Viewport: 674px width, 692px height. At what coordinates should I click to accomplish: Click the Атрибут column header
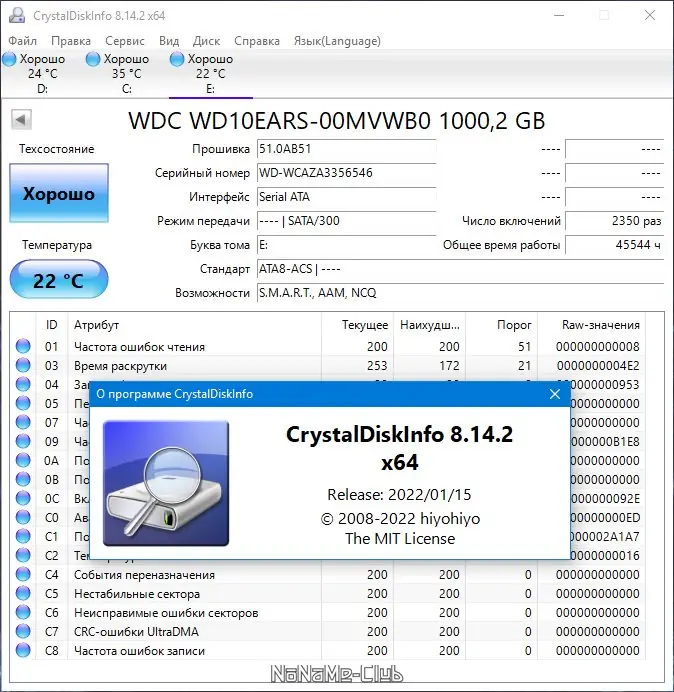(x=194, y=325)
